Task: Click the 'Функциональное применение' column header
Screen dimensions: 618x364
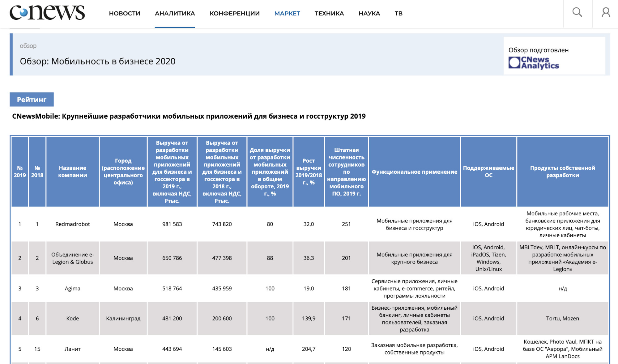Action: [414, 171]
